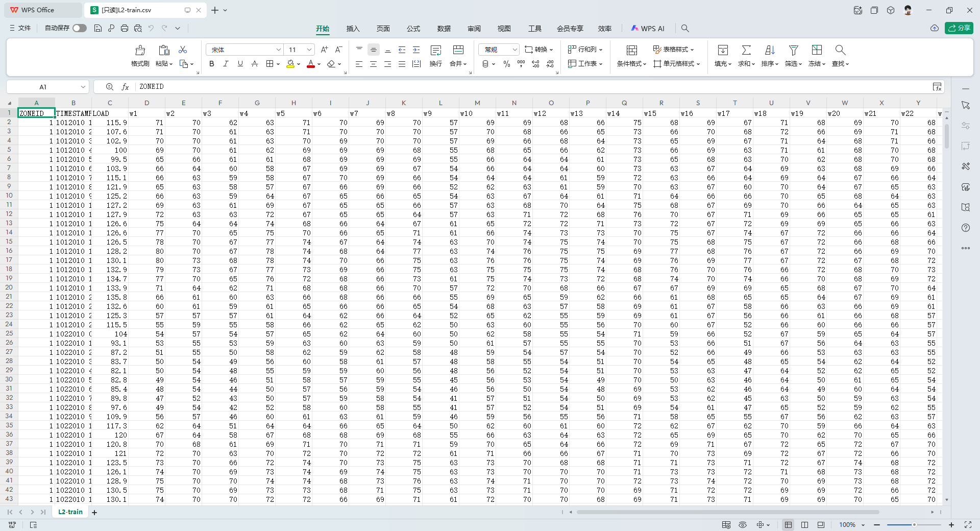Viewport: 980px width, 531px height.
Task: Click the Save icon in quick access toolbar
Action: tap(98, 28)
